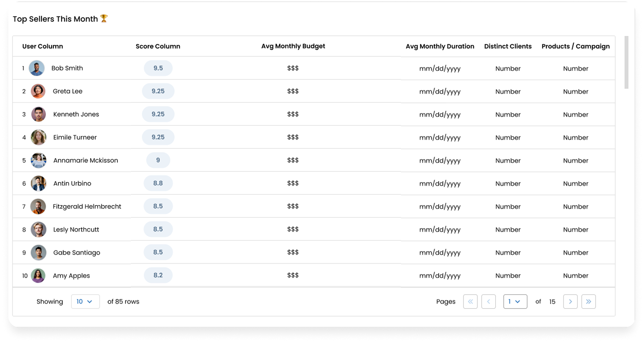Click Antin Urbino's avatar
The image size is (644, 343).
tap(38, 183)
